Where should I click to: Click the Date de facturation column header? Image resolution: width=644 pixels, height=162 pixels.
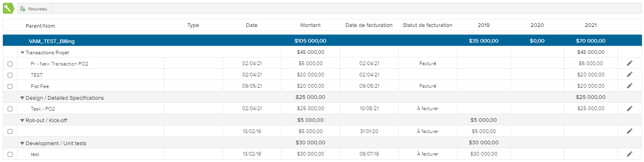click(369, 25)
